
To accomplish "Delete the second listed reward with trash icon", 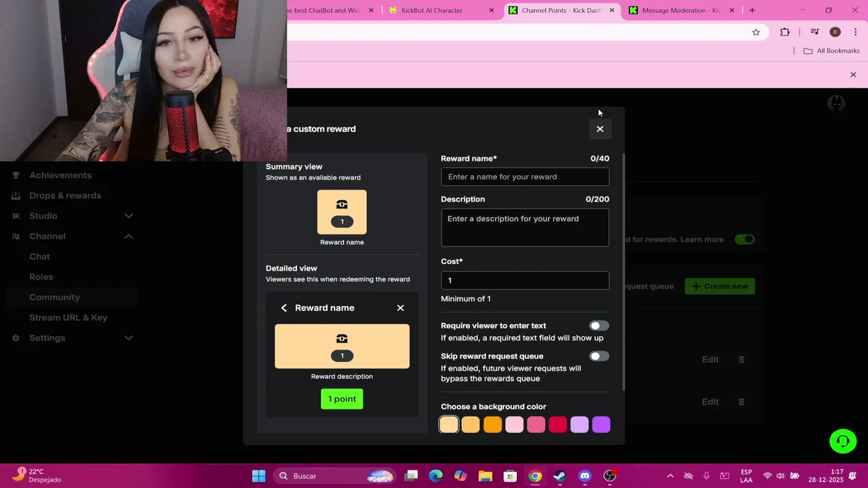I will pyautogui.click(x=741, y=402).
